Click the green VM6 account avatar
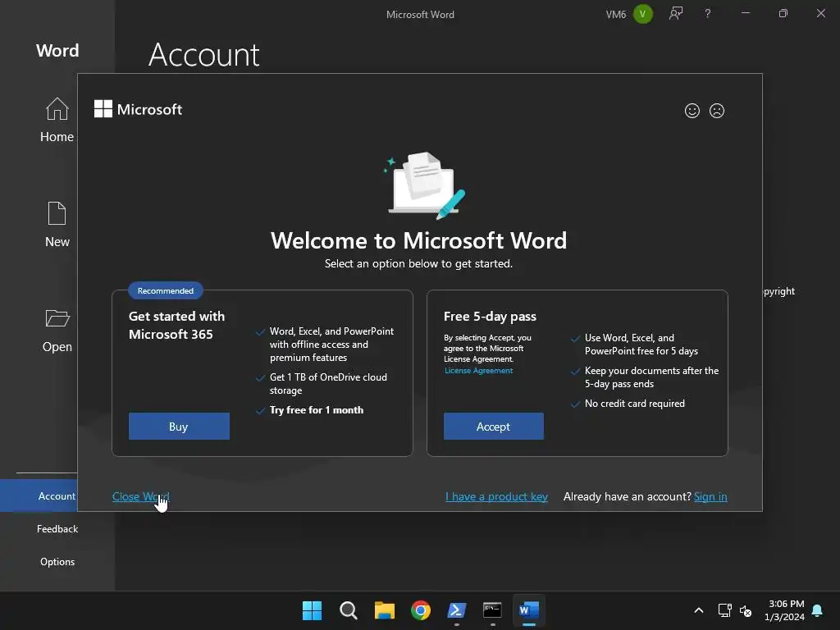This screenshot has width=840, height=630. point(643,14)
